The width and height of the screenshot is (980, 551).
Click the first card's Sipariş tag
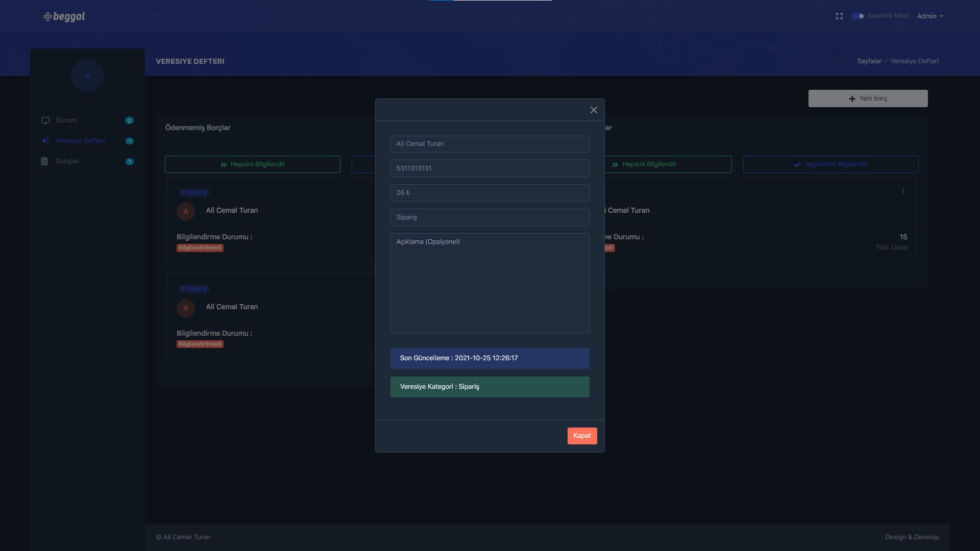coord(194,192)
